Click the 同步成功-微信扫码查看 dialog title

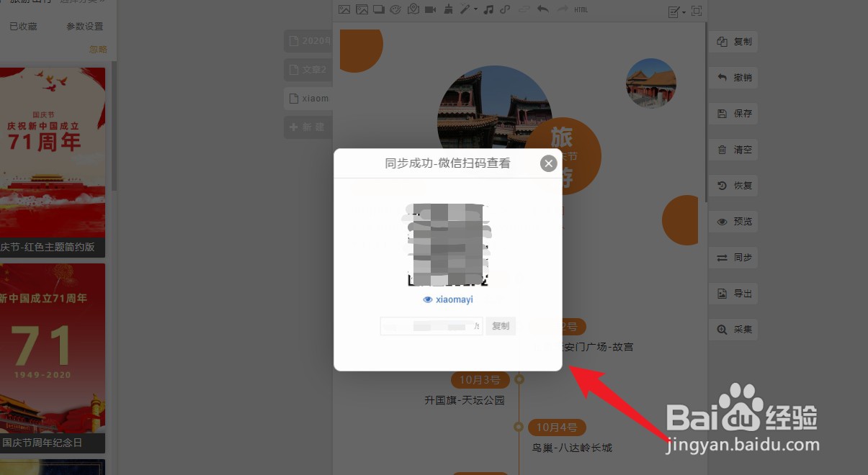coord(447,163)
